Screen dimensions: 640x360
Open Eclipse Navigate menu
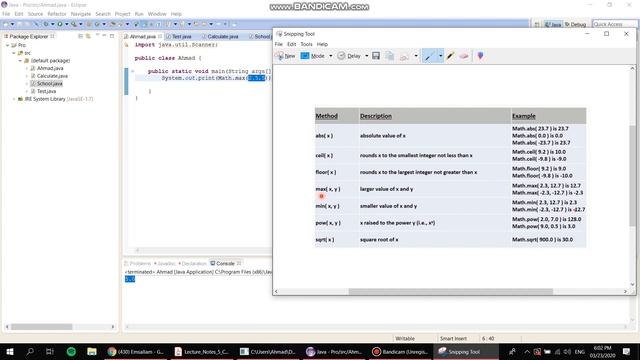tap(81, 14)
